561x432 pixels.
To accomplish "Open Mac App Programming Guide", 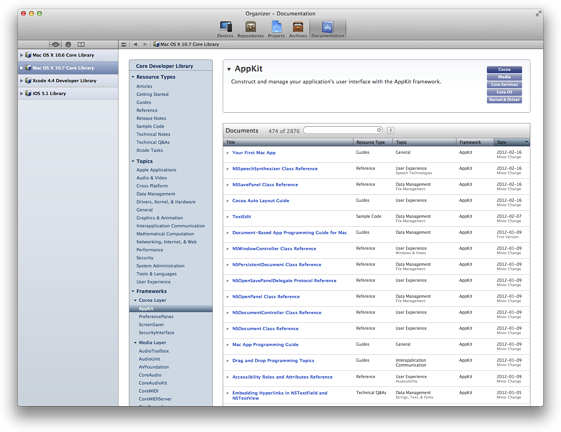I will 265,345.
